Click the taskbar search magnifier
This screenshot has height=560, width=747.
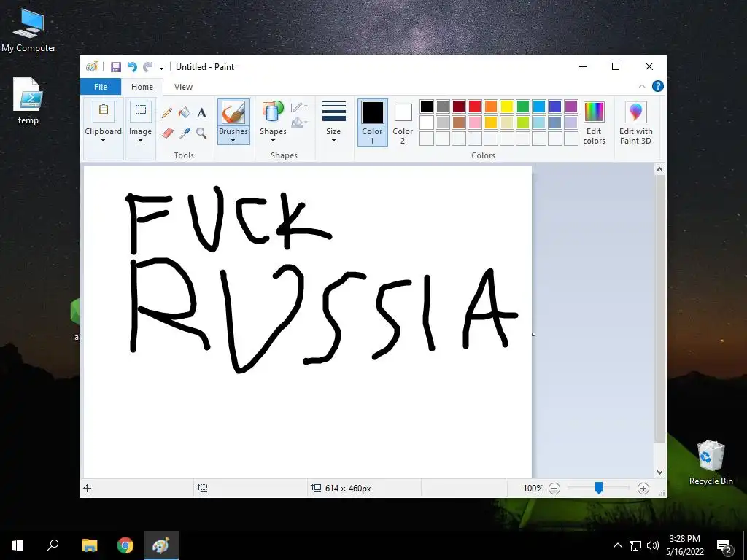tap(53, 545)
